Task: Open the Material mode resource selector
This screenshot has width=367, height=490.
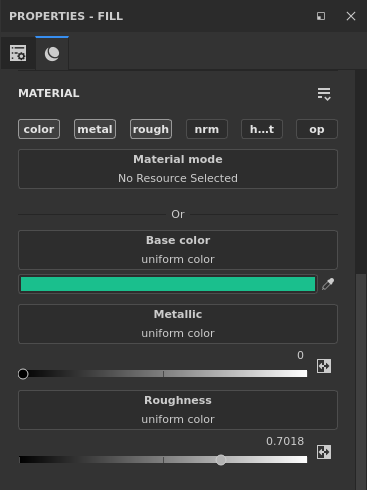Action: tap(178, 169)
